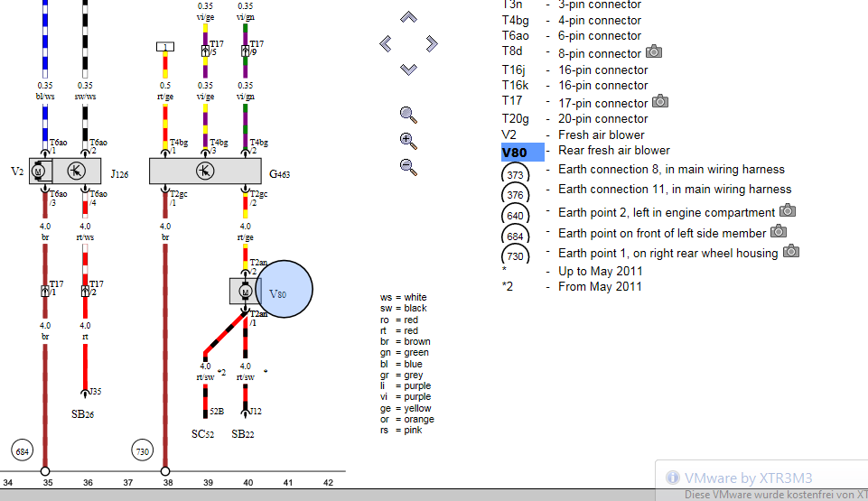
Task: Open camera image for T17 17-pin connector
Action: (x=660, y=102)
